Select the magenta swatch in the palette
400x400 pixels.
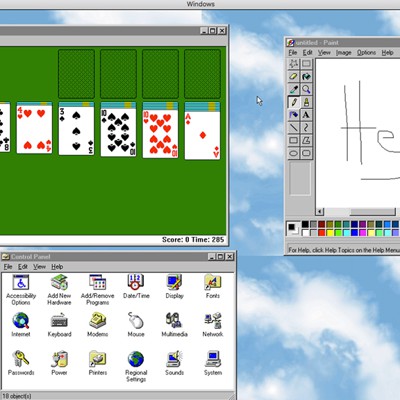tap(362, 232)
